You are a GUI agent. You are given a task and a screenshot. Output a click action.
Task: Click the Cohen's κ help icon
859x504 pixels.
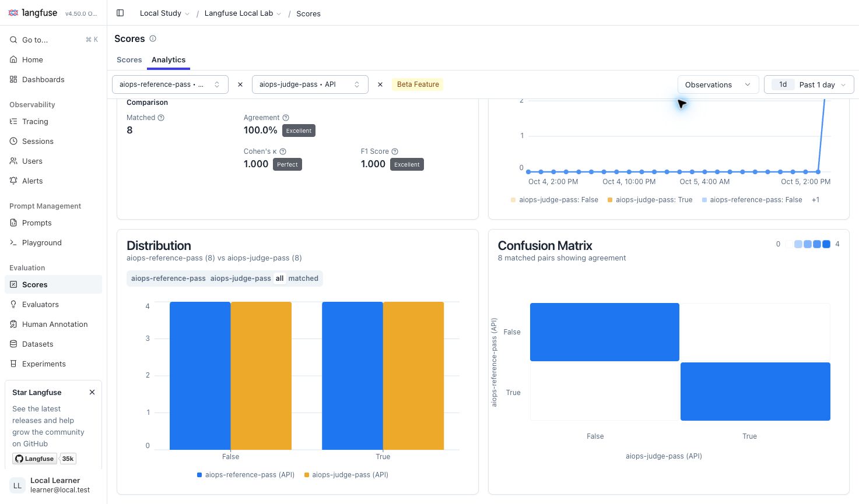click(x=283, y=151)
